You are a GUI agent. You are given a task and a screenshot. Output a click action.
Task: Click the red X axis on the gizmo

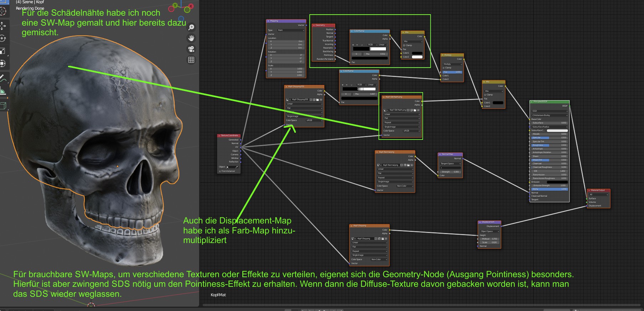point(191,6)
